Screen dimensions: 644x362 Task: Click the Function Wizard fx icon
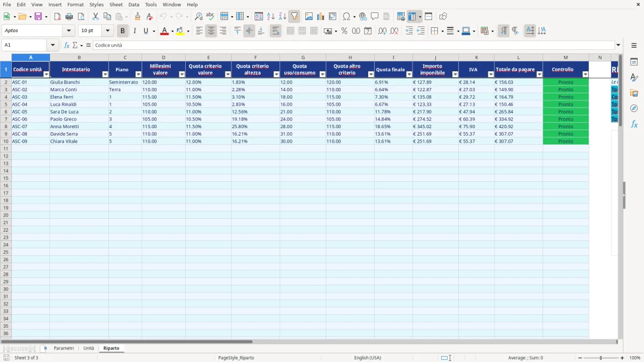click(x=67, y=45)
